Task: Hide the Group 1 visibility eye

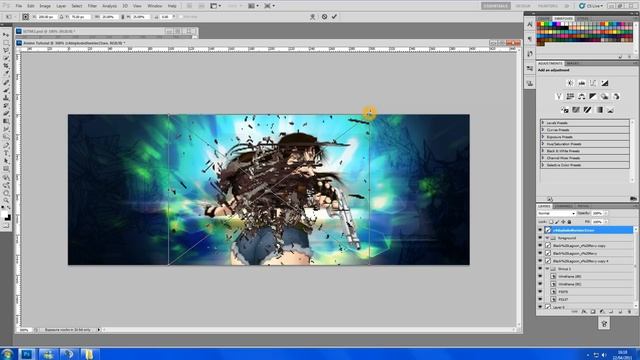Action: point(540,269)
